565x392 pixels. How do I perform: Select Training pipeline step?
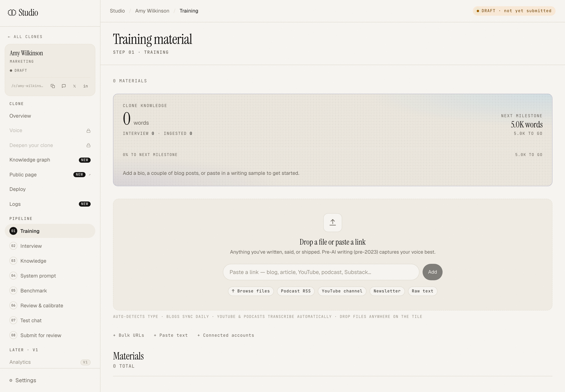(50, 231)
